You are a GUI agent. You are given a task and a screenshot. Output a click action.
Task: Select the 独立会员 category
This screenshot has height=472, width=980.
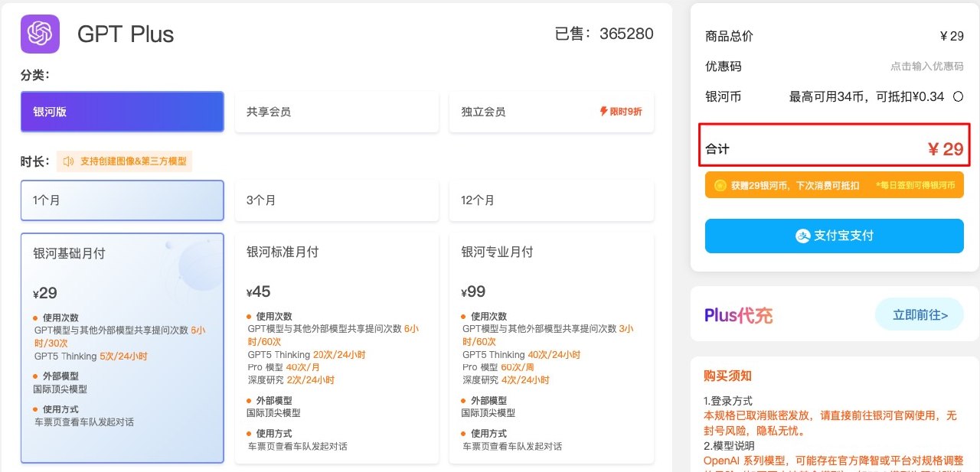click(551, 112)
